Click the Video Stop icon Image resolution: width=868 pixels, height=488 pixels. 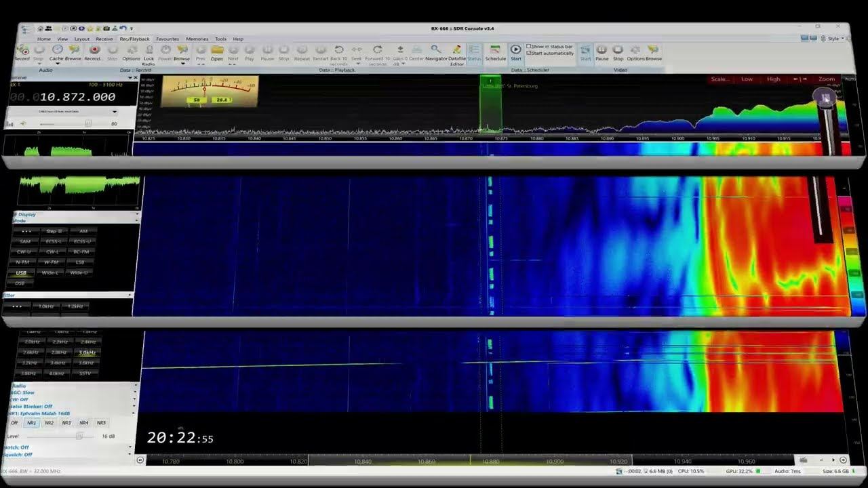point(618,49)
